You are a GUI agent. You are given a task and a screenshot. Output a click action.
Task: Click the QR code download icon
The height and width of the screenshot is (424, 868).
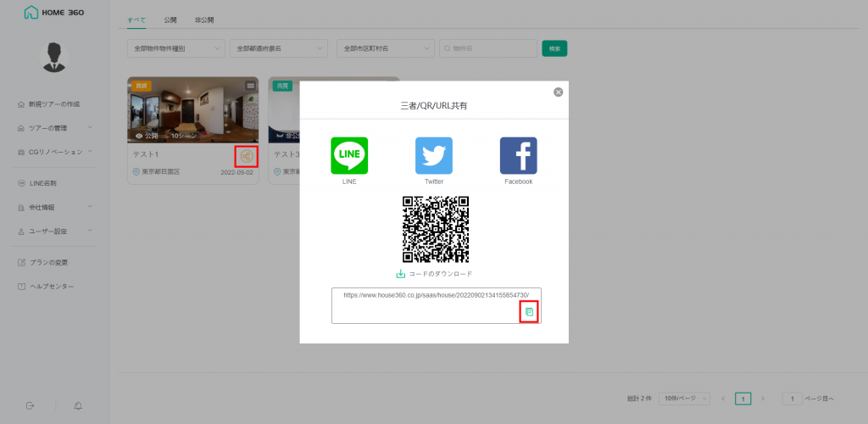point(401,274)
